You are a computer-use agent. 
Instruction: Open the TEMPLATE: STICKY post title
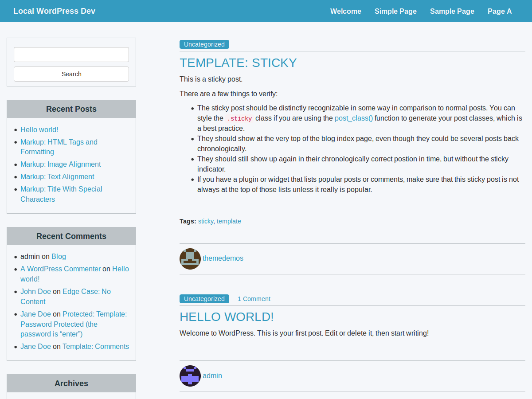[238, 63]
